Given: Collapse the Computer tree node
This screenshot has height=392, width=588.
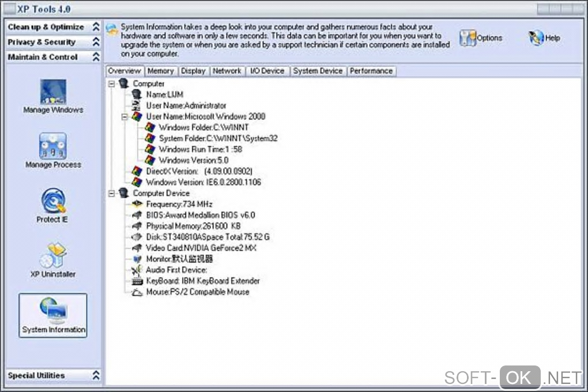Looking at the screenshot, I should (111, 84).
